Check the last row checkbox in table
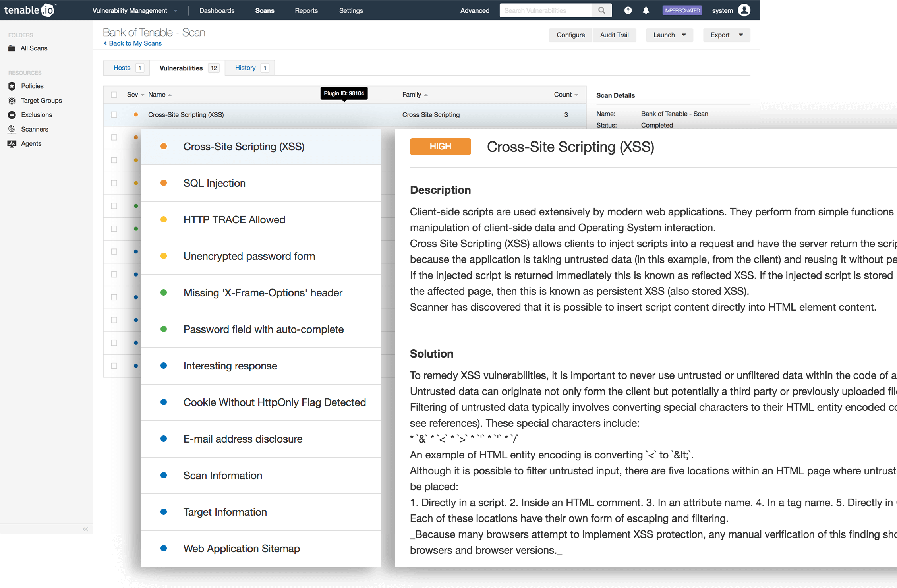This screenshot has height=588, width=897. 114,366
